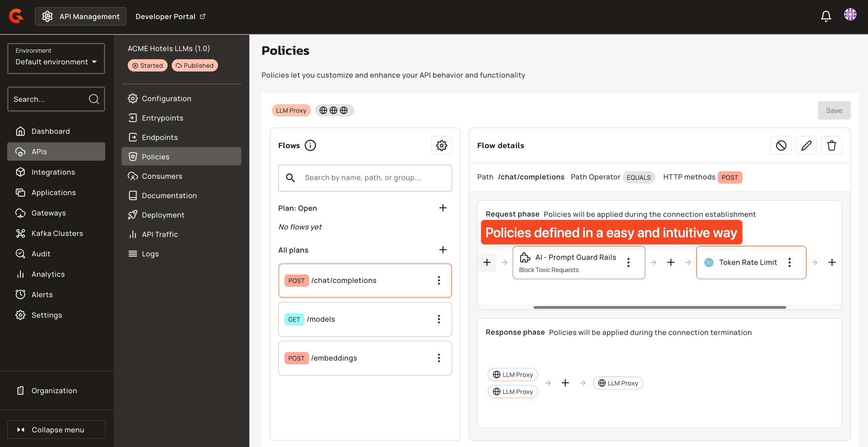
Task: Click the trash icon in Flow details
Action: [831, 145]
